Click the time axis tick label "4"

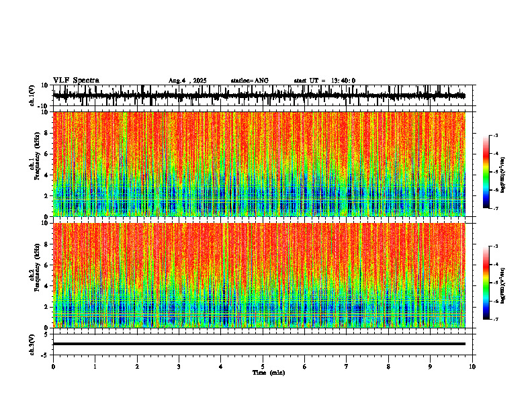coord(221,367)
